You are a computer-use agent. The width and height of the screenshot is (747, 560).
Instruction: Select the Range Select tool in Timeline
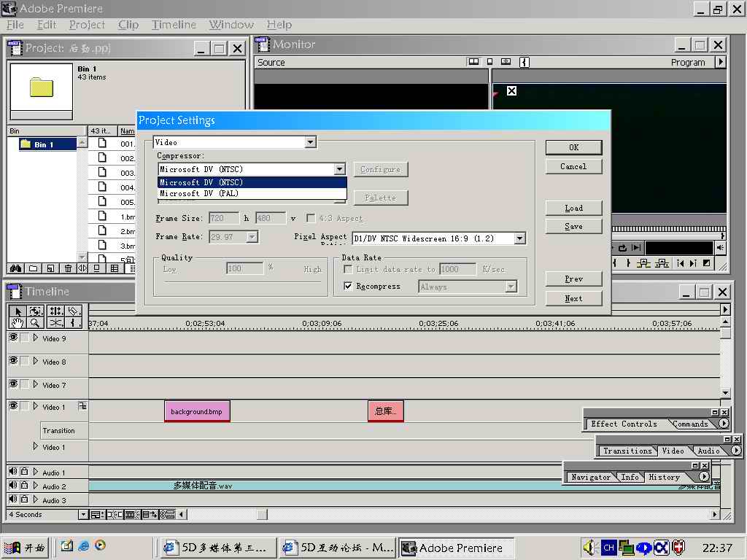[36, 311]
